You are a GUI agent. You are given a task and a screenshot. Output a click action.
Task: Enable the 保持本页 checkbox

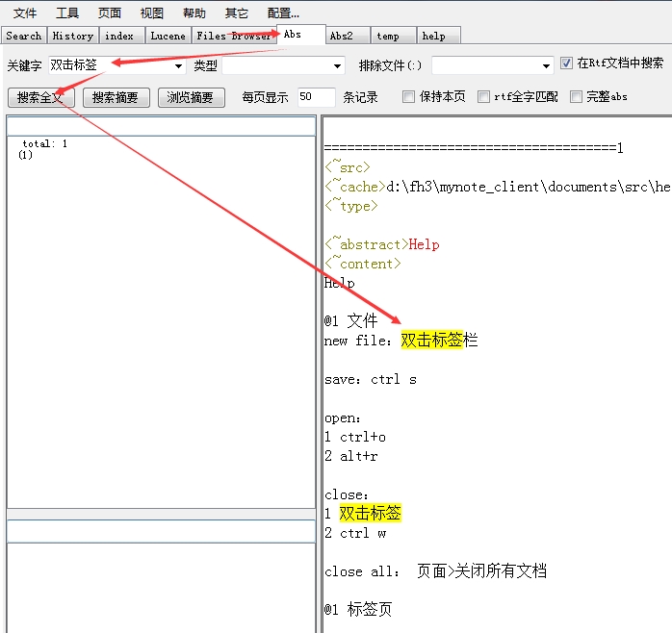point(409,97)
